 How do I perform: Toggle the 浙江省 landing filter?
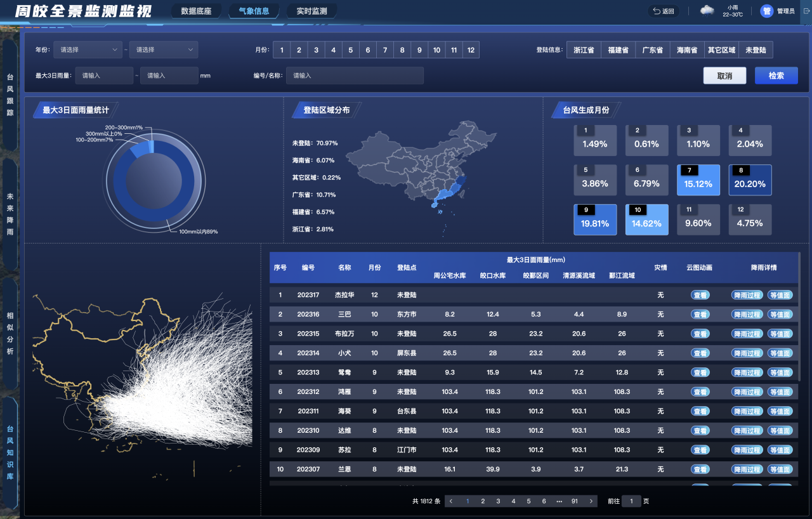[x=584, y=50]
